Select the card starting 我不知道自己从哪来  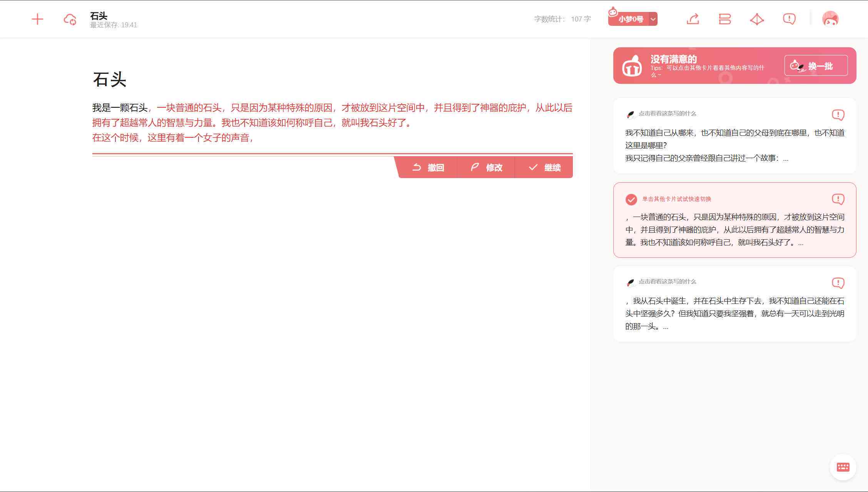tap(734, 136)
